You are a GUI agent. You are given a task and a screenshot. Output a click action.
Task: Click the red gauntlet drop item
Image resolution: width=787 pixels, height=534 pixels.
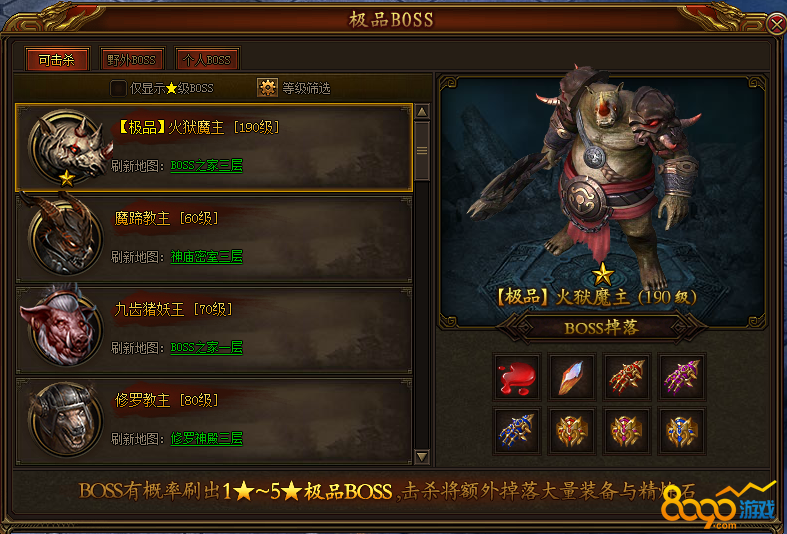627,377
